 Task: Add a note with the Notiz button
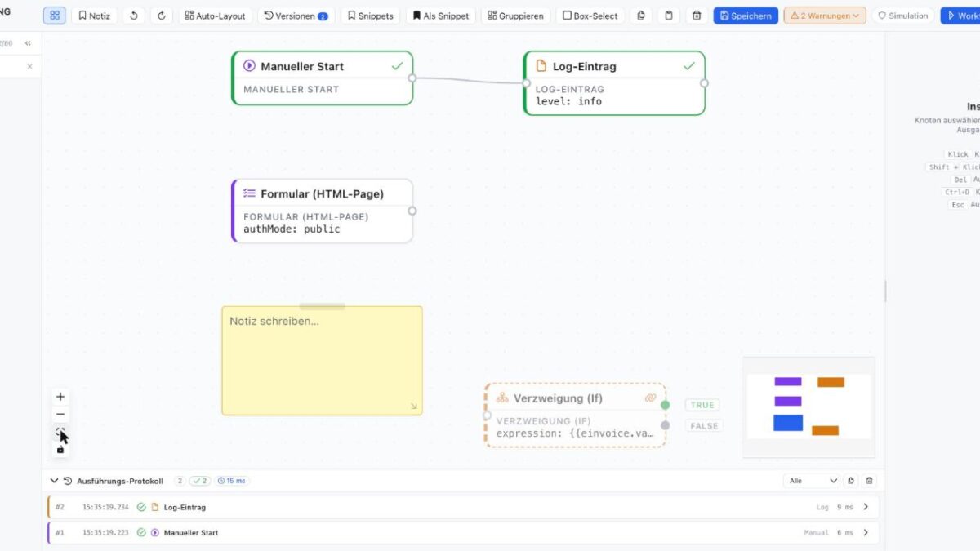click(x=95, y=16)
